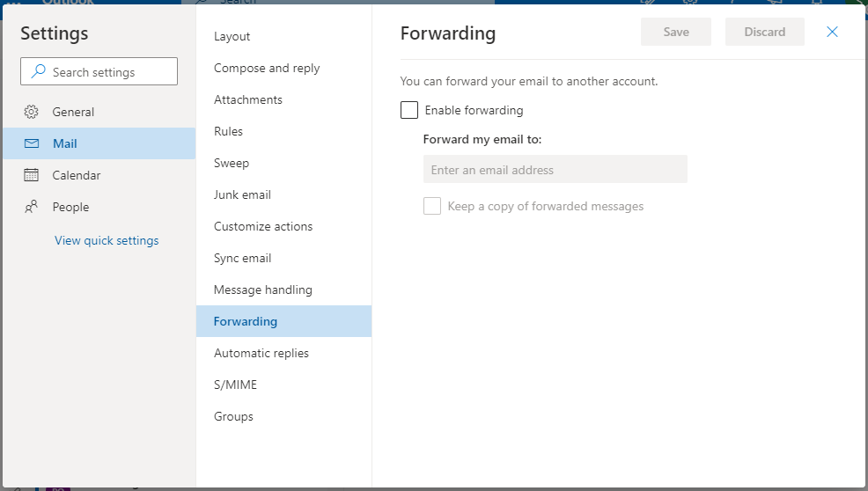Click the People icon in sidebar
The height and width of the screenshot is (491, 868).
[32, 207]
